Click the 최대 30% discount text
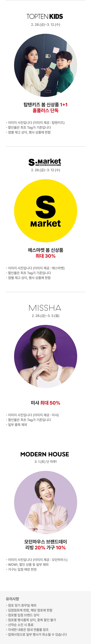Viewport: 91px width, 644px height. click(45, 256)
